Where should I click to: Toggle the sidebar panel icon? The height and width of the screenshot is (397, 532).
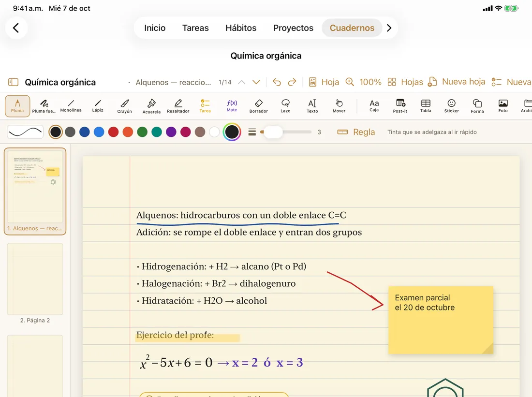[x=13, y=82]
